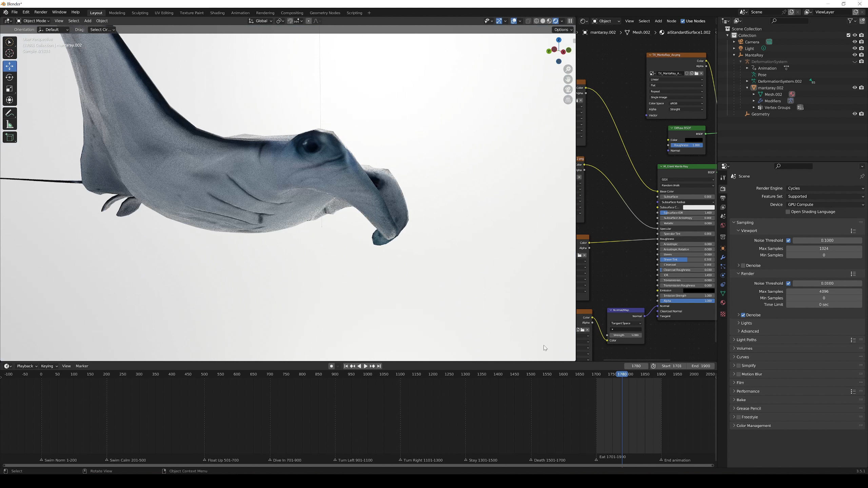This screenshot has width=868, height=488.
Task: Choose the Annotate pencil tool
Action: pyautogui.click(x=9, y=113)
